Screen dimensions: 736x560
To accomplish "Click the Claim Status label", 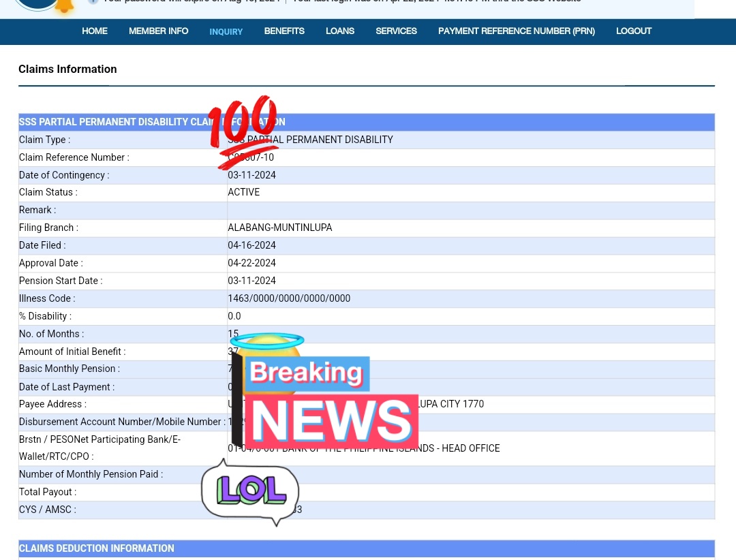I will (48, 192).
